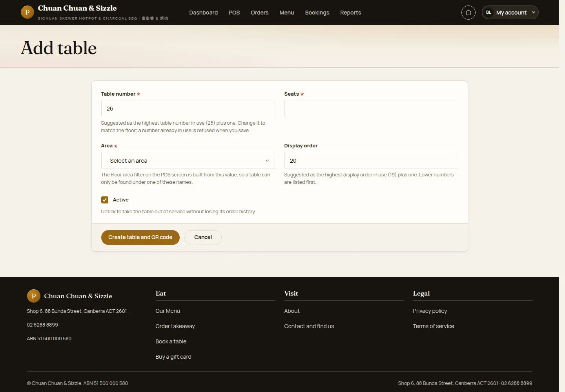Open the Book a table footer link
Screen dimensions: 565x392
(171, 341)
